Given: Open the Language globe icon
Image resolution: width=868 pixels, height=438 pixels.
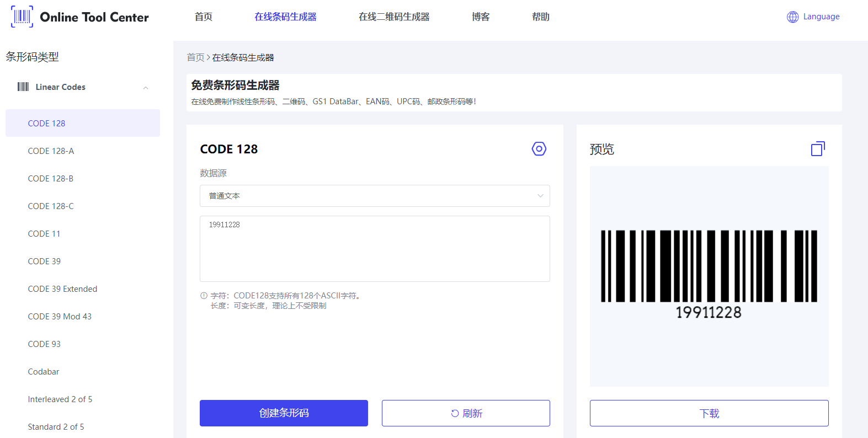Looking at the screenshot, I should pyautogui.click(x=792, y=17).
